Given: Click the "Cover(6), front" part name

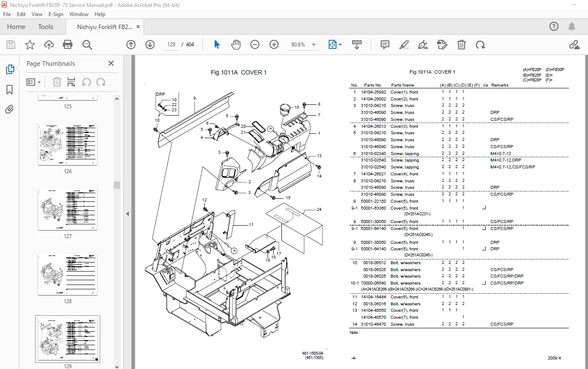Looking at the screenshot, I should click(x=405, y=297).
